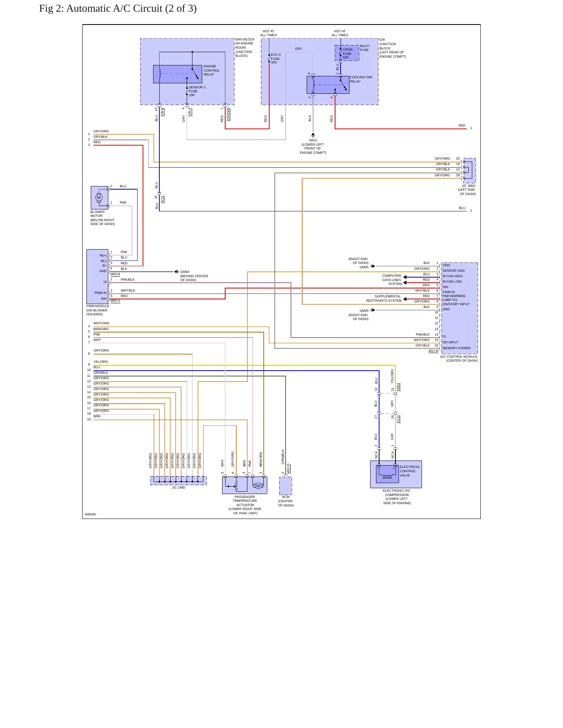This screenshot has height=728, width=563.
Task: Click the Computer Data Lines System label
Action: tap(392, 280)
